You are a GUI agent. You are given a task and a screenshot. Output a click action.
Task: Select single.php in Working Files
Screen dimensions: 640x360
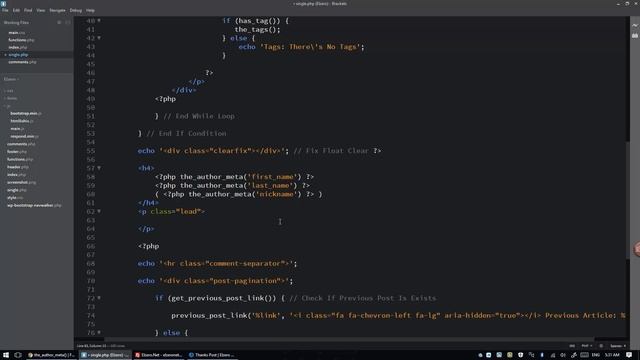coord(18,55)
